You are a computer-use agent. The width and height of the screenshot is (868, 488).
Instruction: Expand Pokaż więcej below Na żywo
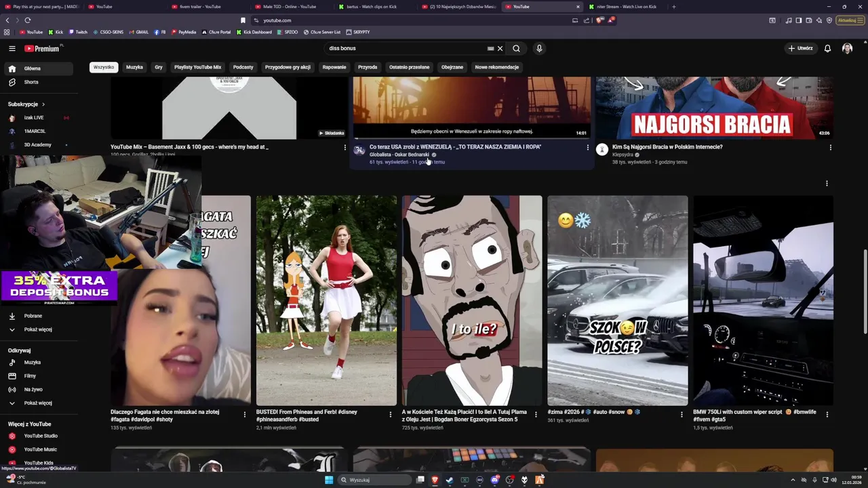(37, 403)
